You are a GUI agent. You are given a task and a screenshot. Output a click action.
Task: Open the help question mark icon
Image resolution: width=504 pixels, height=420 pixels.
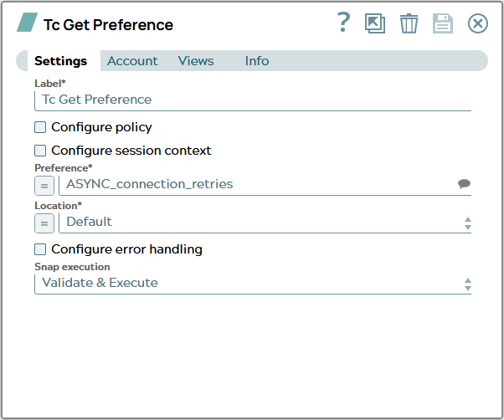click(343, 22)
